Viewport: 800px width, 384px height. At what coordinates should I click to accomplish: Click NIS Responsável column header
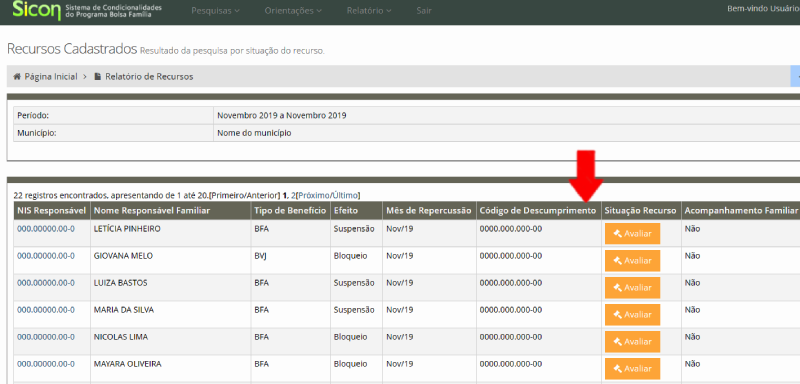(52, 211)
